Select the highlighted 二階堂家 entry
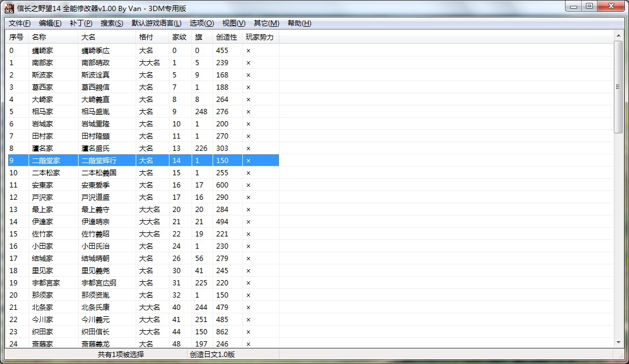629x364 pixels. tap(143, 161)
